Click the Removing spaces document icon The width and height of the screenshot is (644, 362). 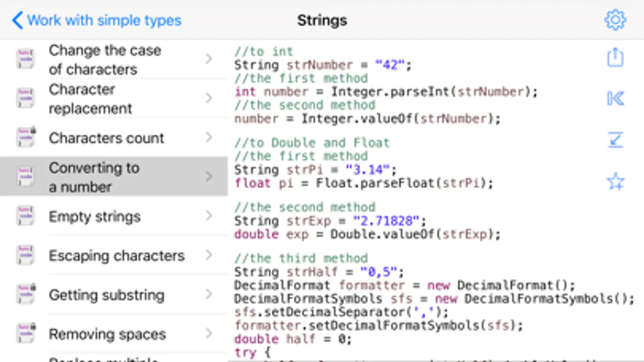[26, 333]
